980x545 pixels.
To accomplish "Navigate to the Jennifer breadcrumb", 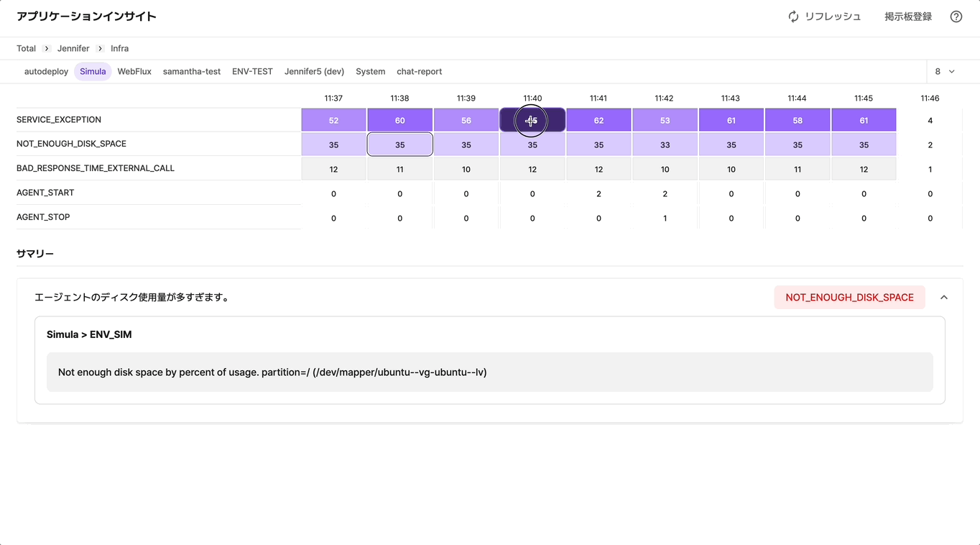I will (73, 49).
